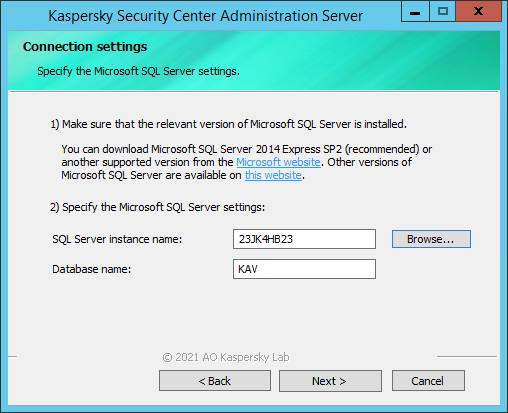Viewport: 508px width, 413px height.
Task: Open the Microsoft website link
Action: point(278,162)
